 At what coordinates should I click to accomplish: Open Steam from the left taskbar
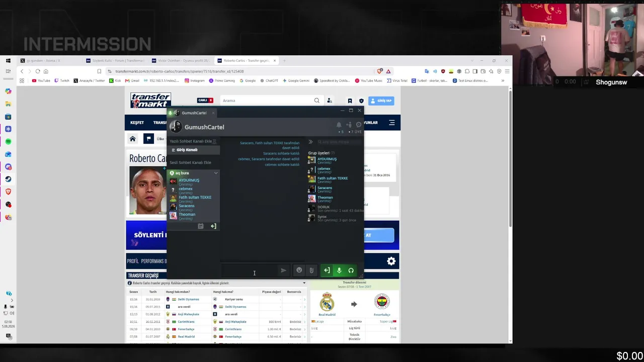point(8,179)
